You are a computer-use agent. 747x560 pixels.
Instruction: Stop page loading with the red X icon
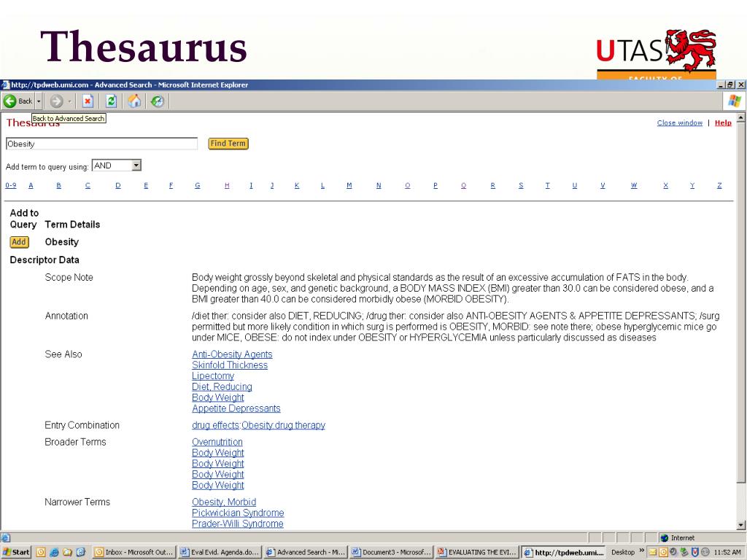point(87,101)
